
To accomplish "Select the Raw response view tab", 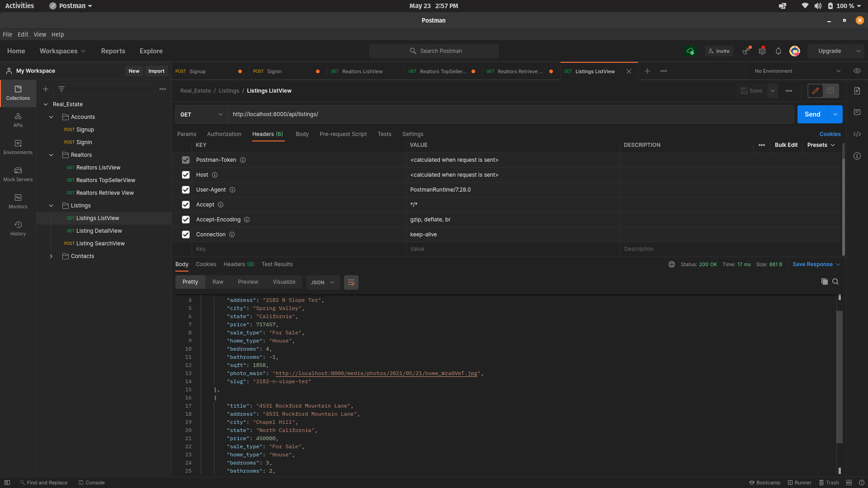I will pos(218,282).
